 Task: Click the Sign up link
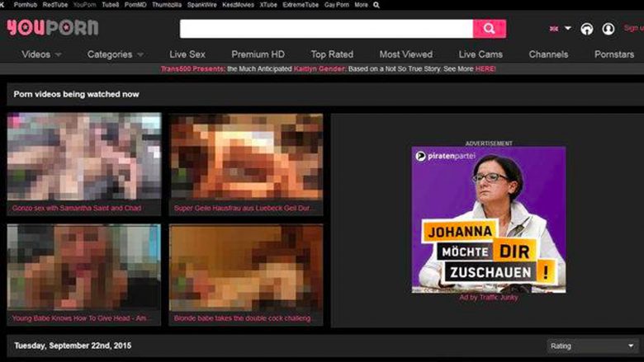pos(634,28)
